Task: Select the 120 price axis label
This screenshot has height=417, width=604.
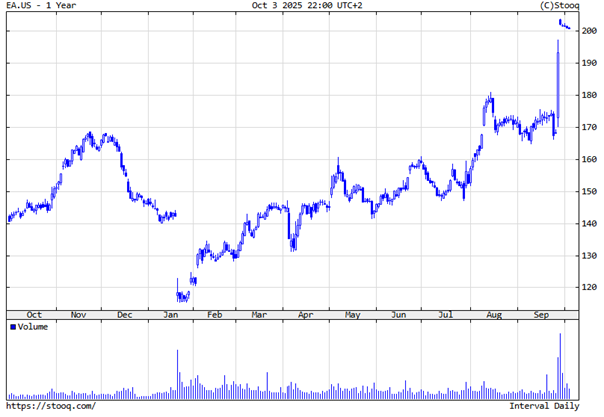Action: [588, 288]
